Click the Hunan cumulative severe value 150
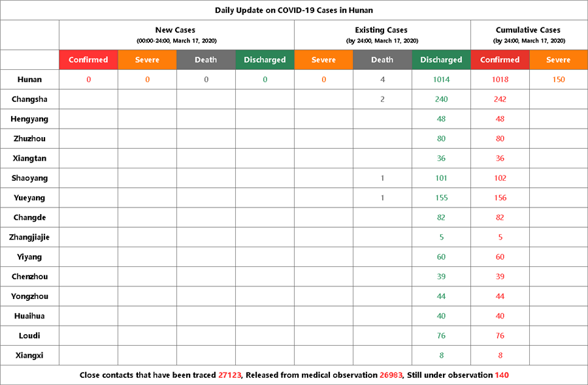The image size is (588, 385). (x=558, y=80)
